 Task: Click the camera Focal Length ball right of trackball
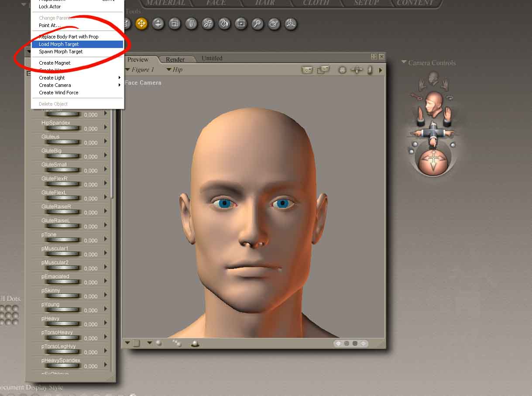point(453,145)
